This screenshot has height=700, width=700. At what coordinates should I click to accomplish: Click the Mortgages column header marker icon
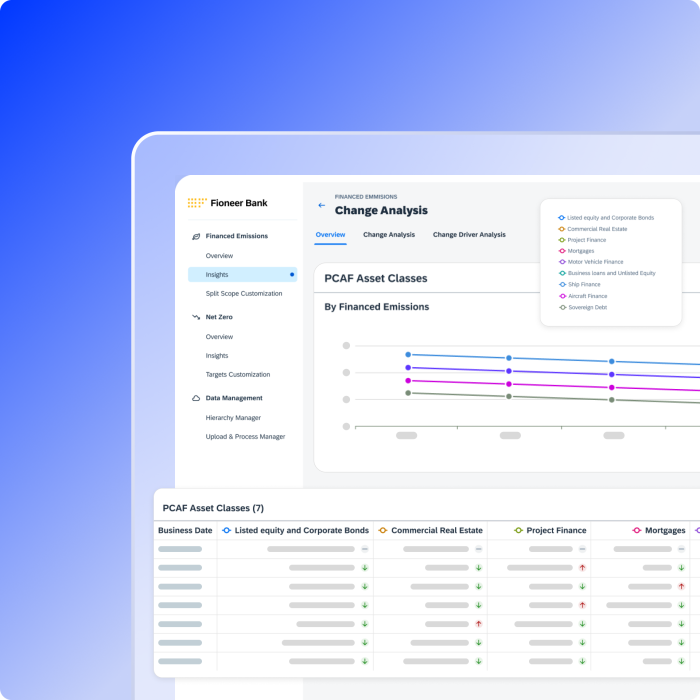point(637,530)
